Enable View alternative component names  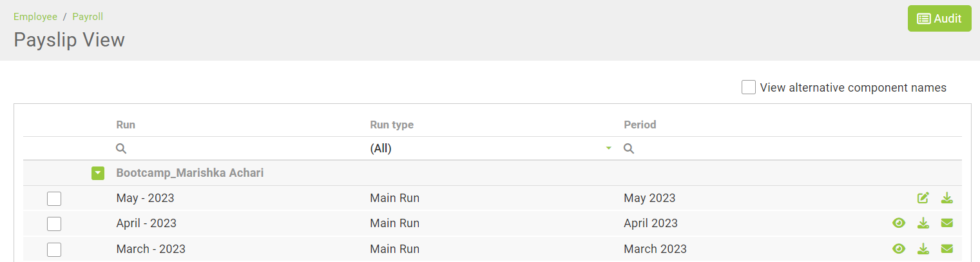748,87
